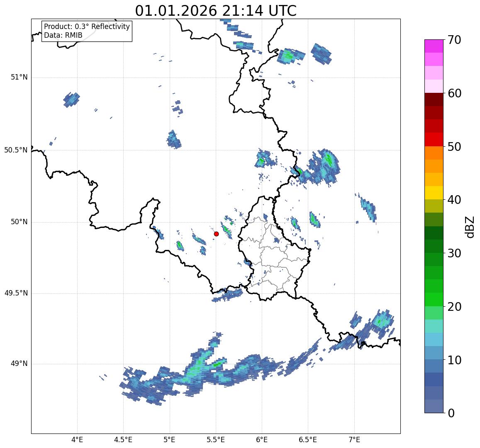Click the 51°N latitude label
The image size is (480, 448).
19,77
